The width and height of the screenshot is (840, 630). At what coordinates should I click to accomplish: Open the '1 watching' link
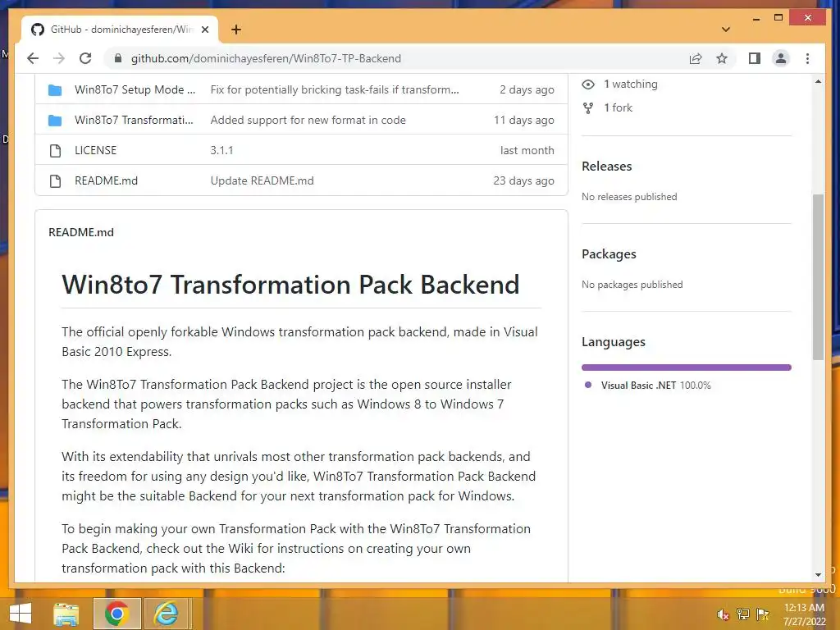pos(631,84)
